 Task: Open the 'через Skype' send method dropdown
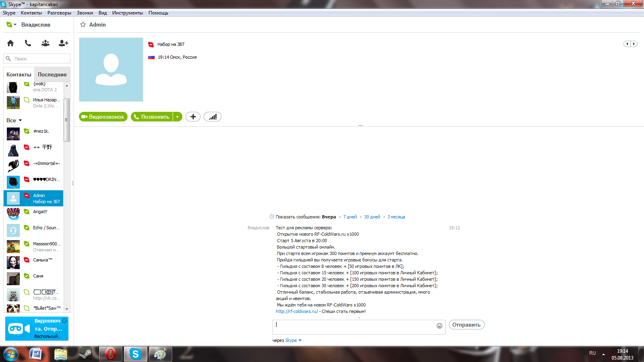(293, 340)
